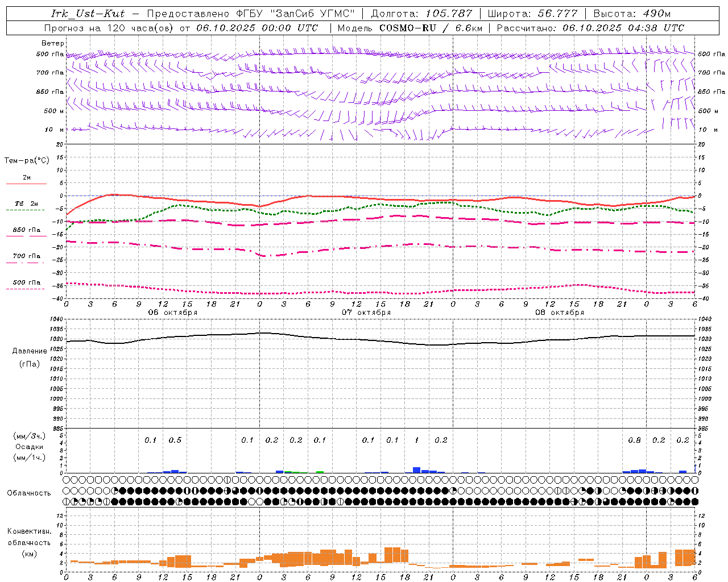Click the 20 tick on left temperature axis

(60, 144)
